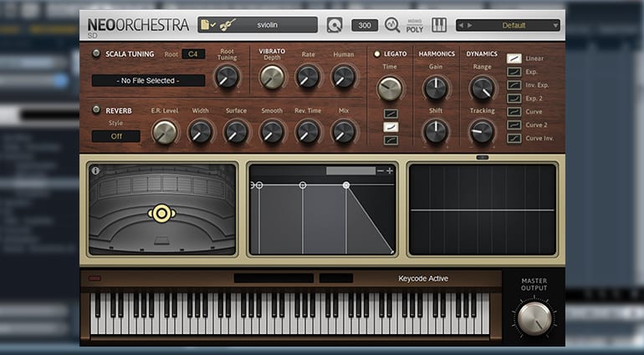Open the sviolin instrument selector

click(258, 24)
